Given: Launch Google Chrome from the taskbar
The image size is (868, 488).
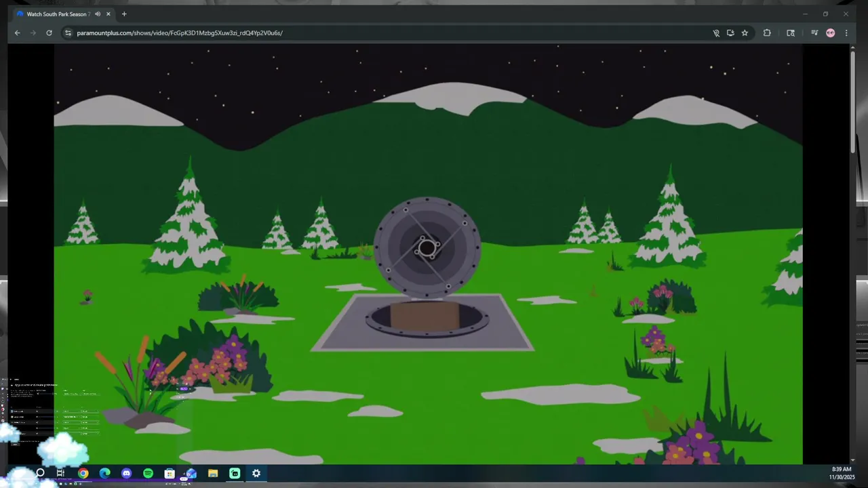Looking at the screenshot, I should point(83,474).
